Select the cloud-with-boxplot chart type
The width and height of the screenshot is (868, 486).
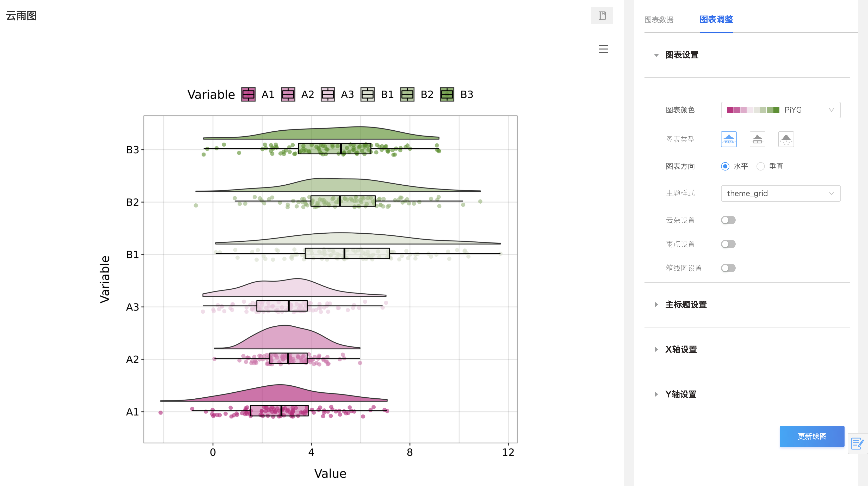click(x=757, y=139)
